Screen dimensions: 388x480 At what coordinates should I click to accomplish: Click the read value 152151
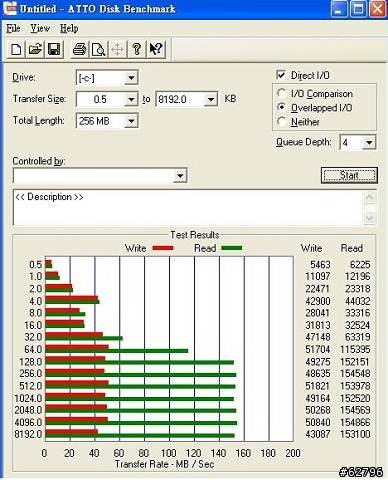coord(355,362)
